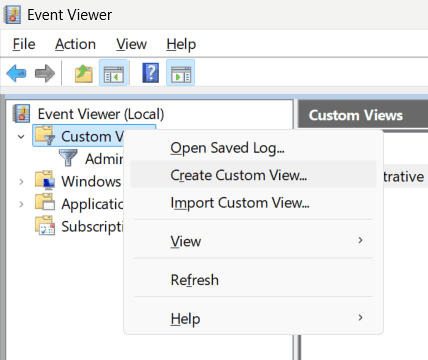The image size is (428, 360).
Task: Choose Open Saved Log... from context menu
Action: pos(253,148)
